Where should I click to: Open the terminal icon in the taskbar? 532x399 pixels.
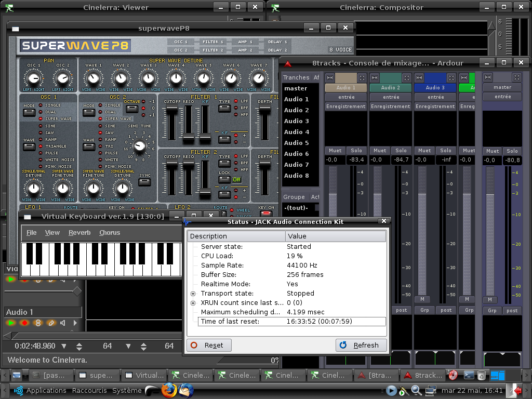point(469,375)
